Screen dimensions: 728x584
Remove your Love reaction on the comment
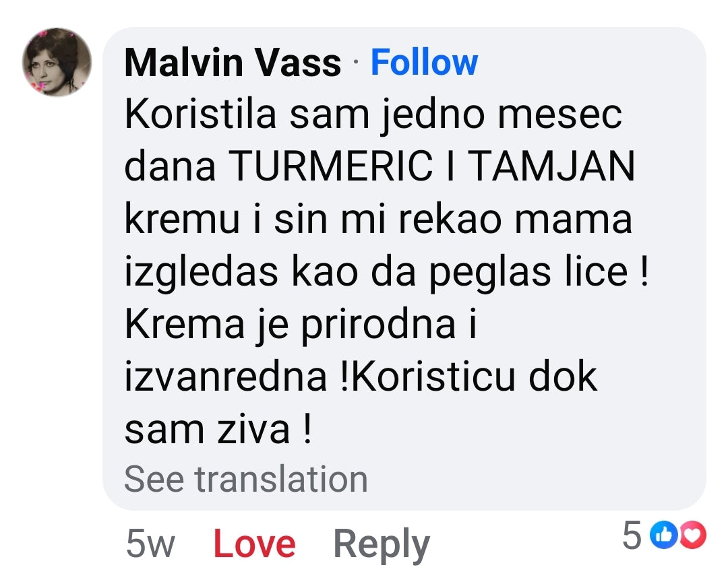(254, 542)
